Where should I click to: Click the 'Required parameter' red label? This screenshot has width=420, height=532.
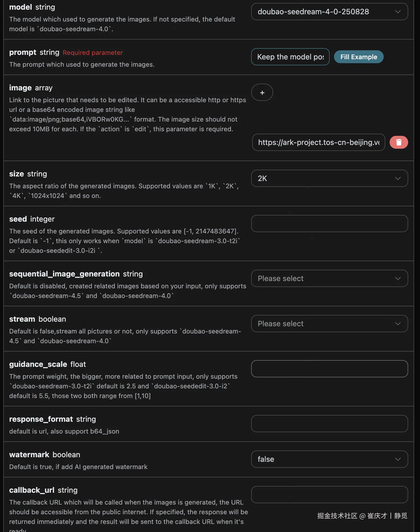pos(93,53)
